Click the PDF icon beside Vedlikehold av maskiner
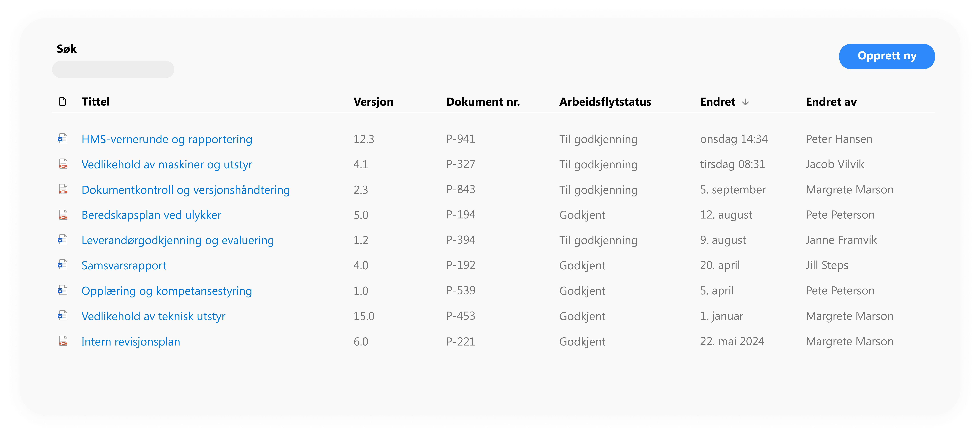Screen dimensions: 980x436 [63, 164]
